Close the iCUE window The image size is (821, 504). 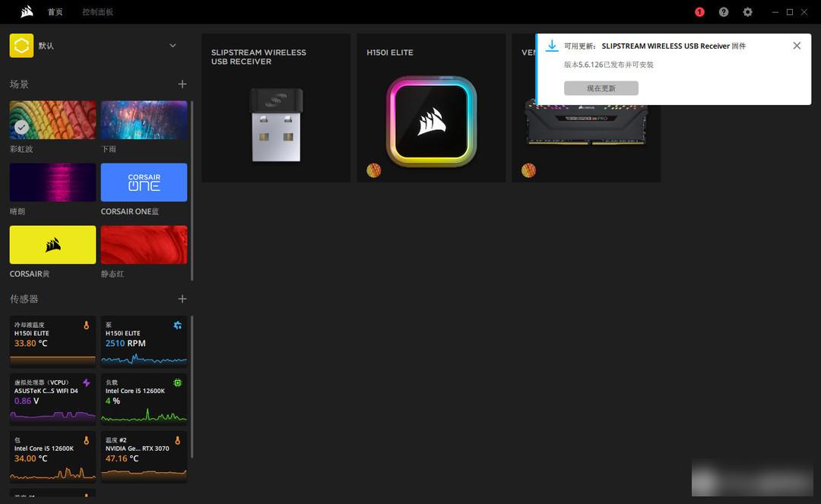804,12
